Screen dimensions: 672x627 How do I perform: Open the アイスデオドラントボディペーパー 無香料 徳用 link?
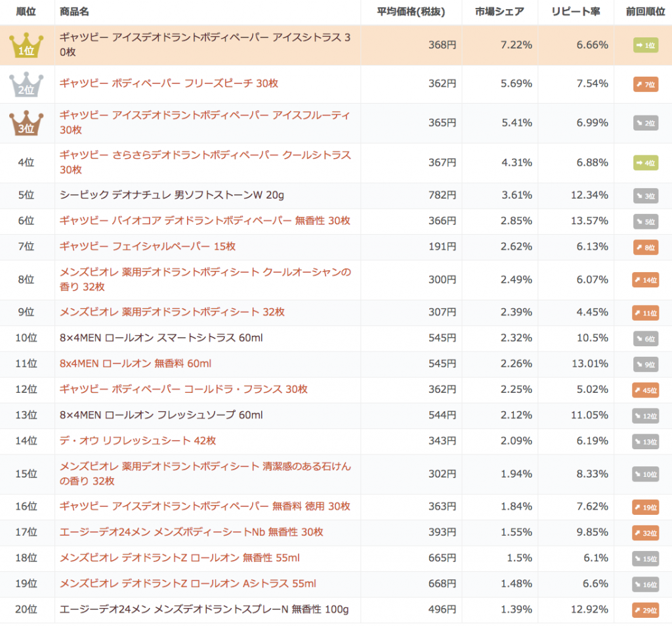[205, 506]
